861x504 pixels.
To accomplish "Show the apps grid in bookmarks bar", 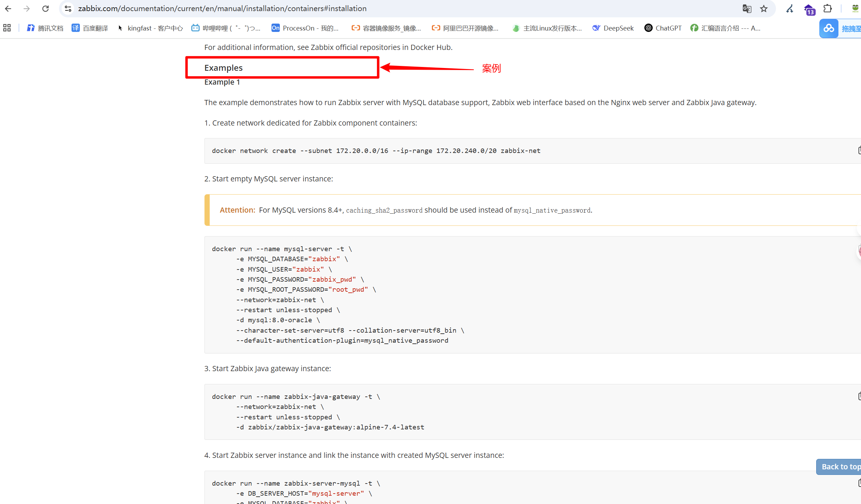I will [x=7, y=28].
